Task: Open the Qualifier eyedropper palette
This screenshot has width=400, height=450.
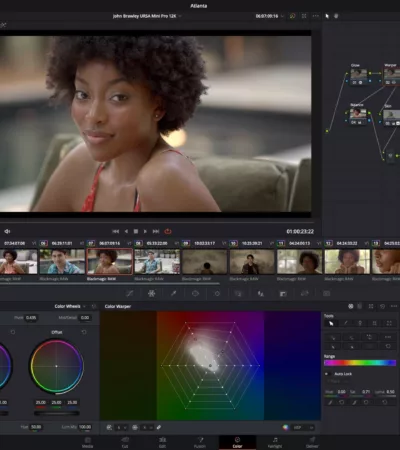Action: tap(173, 293)
